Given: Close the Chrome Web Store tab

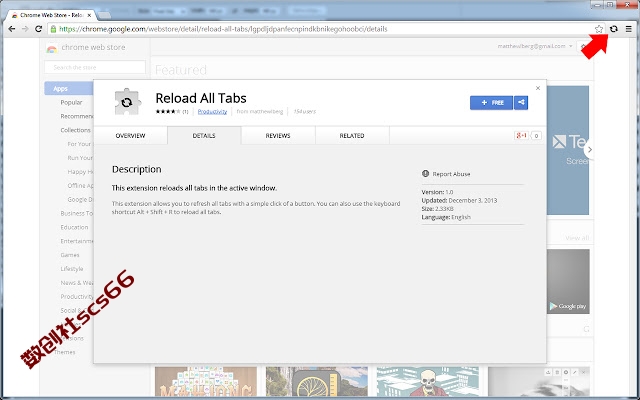Looking at the screenshot, I should (89, 15).
